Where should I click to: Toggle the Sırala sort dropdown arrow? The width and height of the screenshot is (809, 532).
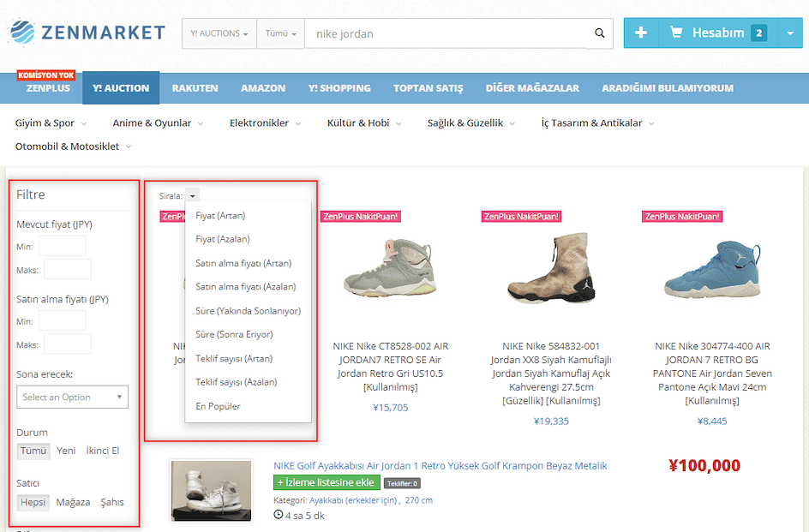pyautogui.click(x=193, y=196)
